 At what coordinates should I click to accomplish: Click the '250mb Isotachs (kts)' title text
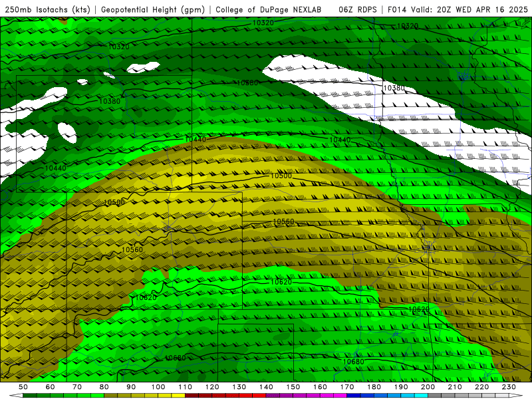pyautogui.click(x=48, y=9)
